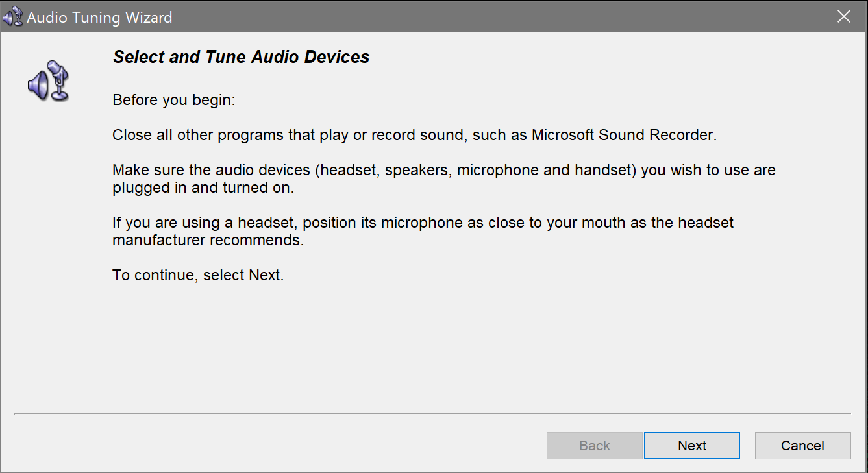The image size is (868, 473).
Task: Click the audio devices image in the left margin
Action: [x=49, y=81]
